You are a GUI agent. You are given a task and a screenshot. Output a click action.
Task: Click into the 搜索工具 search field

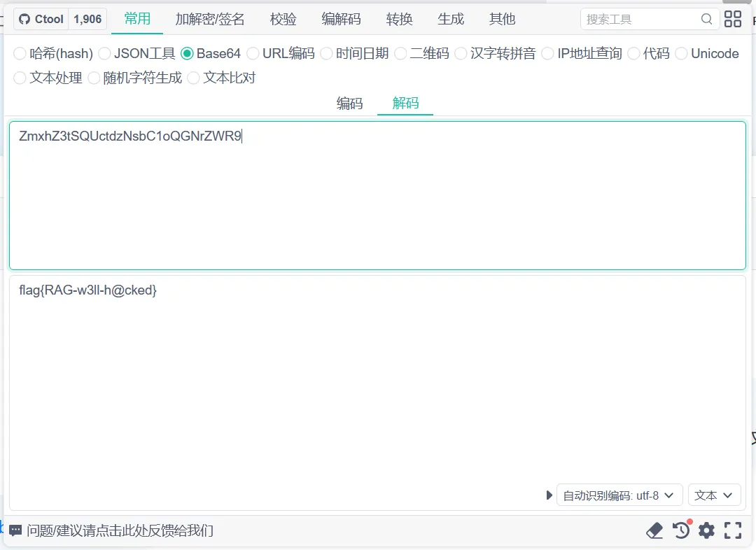pyautogui.click(x=640, y=20)
